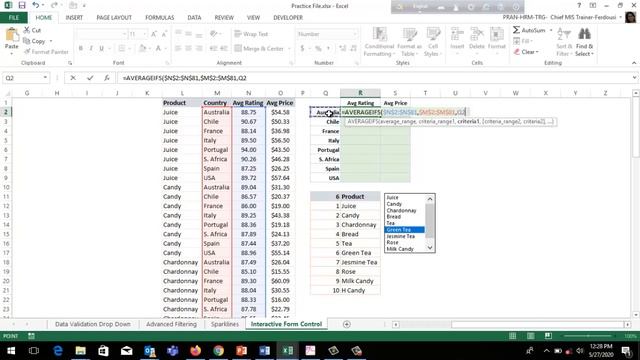Open Excel Help question mark icon
The image size is (640, 360).
point(579,5)
